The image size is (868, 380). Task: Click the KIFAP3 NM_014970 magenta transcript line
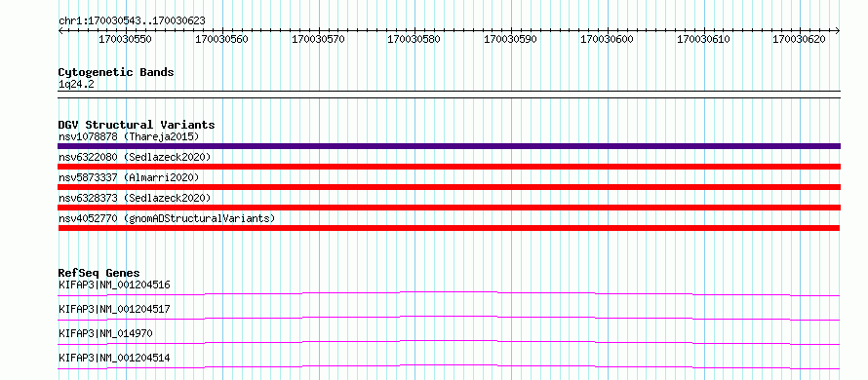[449, 342]
